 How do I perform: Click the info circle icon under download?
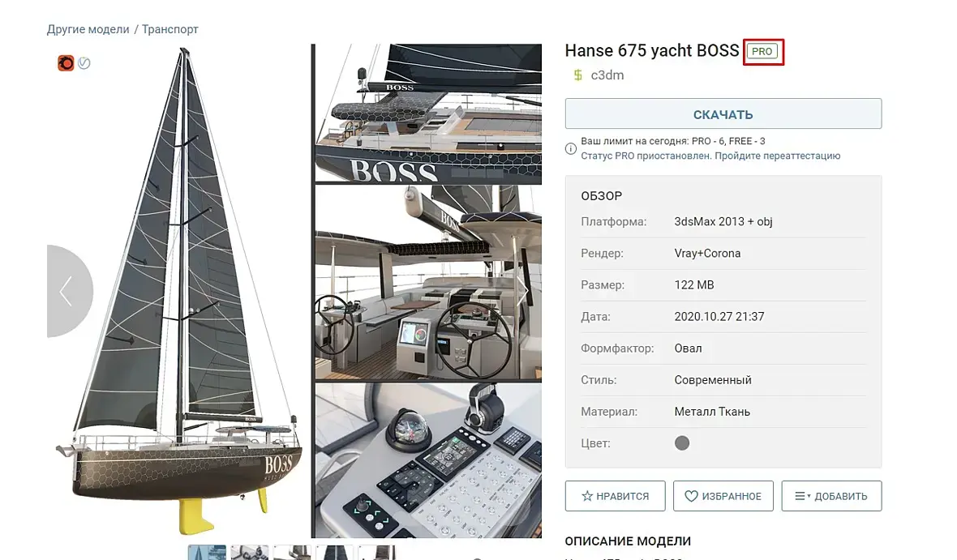point(571,149)
